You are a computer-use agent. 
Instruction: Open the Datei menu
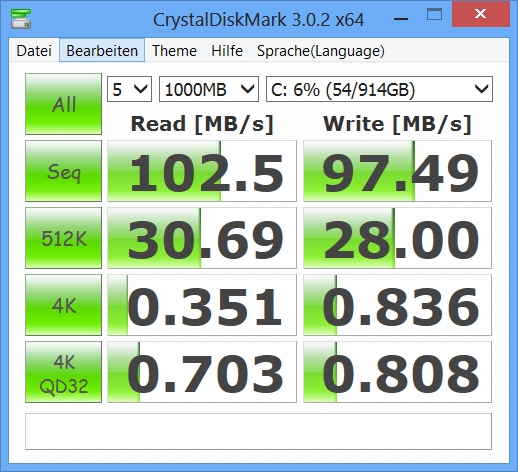pyautogui.click(x=34, y=51)
